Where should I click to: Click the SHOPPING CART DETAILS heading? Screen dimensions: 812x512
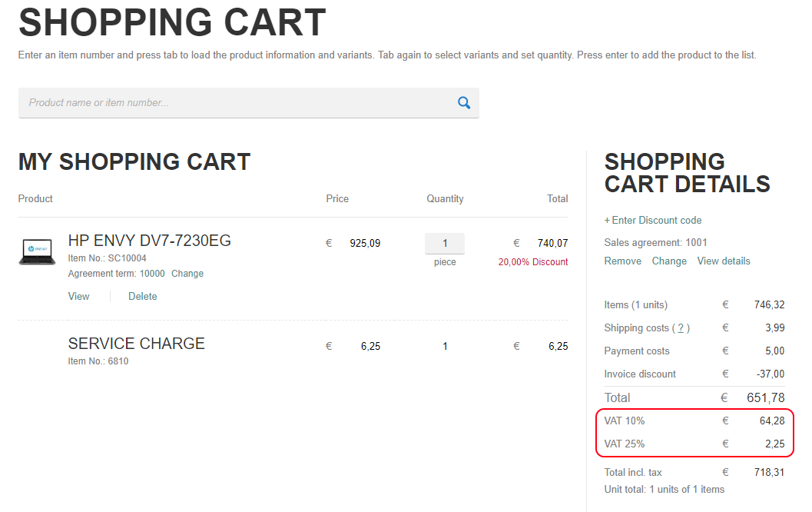tap(688, 173)
